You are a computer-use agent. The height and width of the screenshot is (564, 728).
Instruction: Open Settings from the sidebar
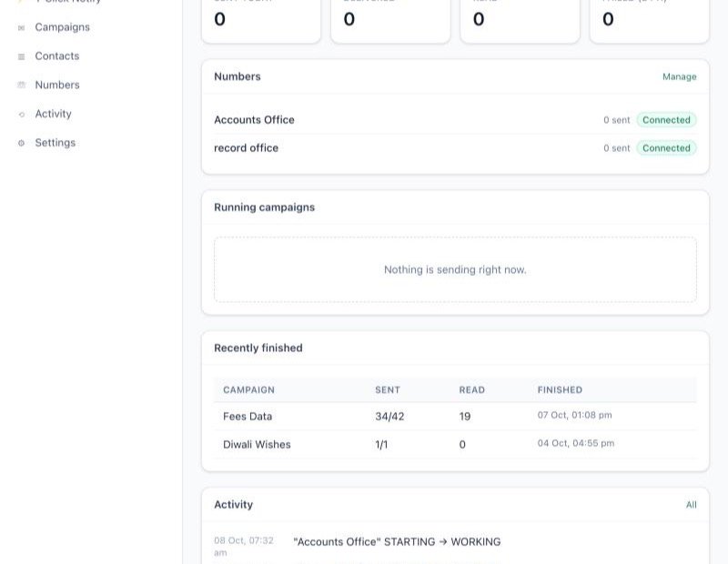click(56, 143)
